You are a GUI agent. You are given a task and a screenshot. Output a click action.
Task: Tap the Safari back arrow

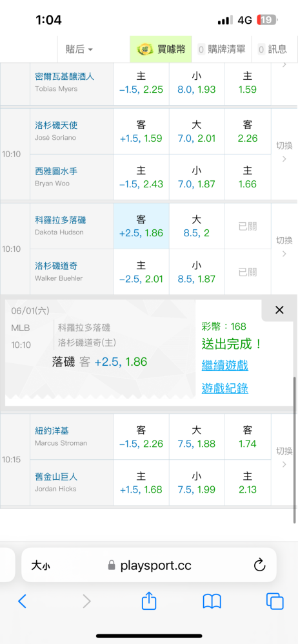pyautogui.click(x=22, y=601)
